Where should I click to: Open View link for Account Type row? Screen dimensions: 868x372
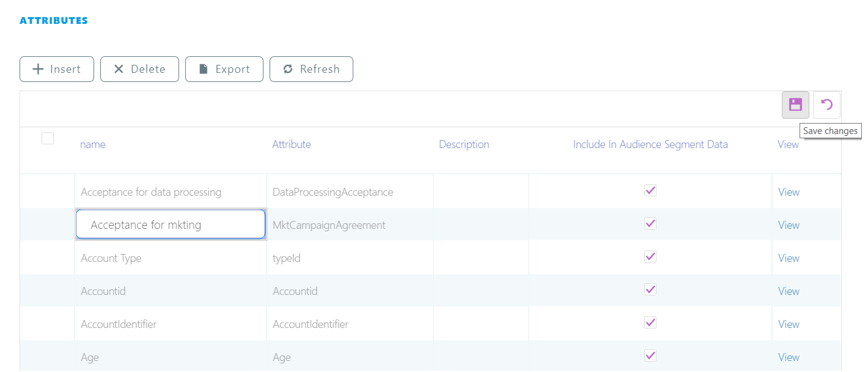(789, 258)
